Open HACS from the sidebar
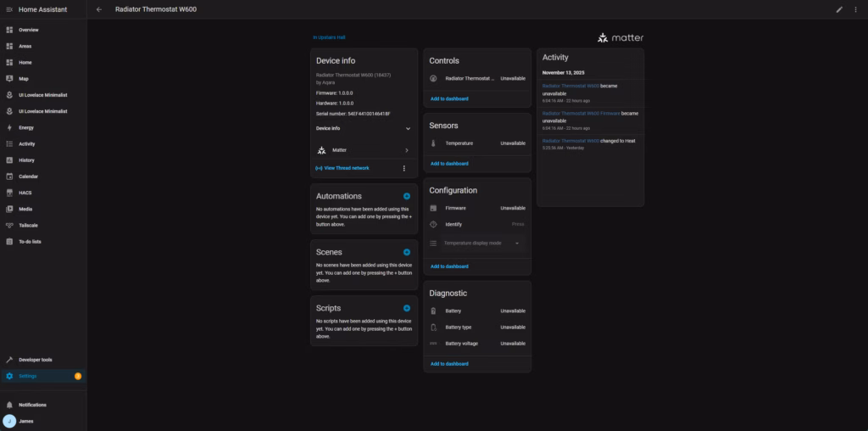Image resolution: width=868 pixels, height=431 pixels. click(25, 193)
